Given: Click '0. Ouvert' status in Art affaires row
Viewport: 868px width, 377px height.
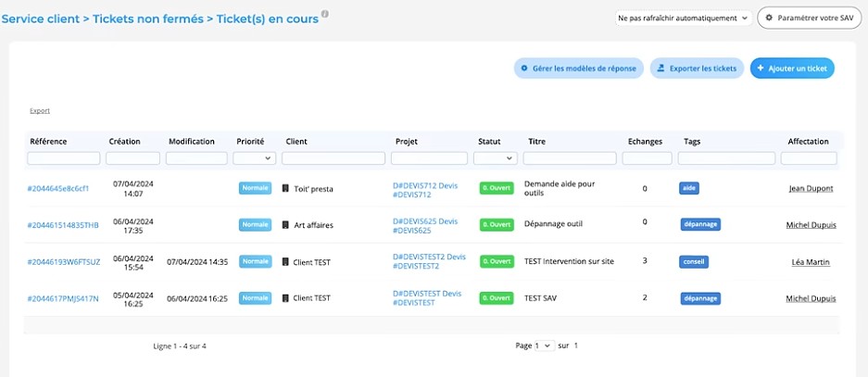Looking at the screenshot, I should (x=497, y=225).
